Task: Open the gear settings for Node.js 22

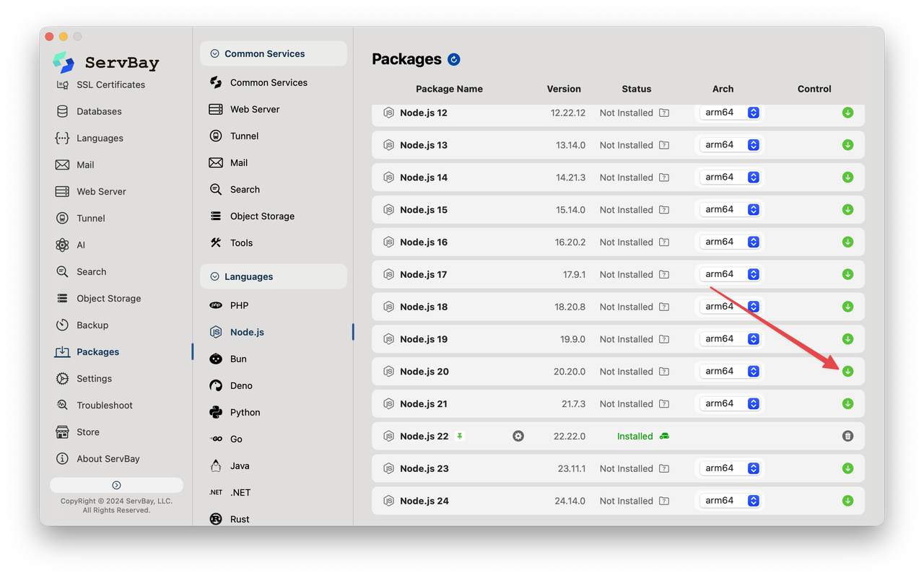Action: pyautogui.click(x=518, y=436)
